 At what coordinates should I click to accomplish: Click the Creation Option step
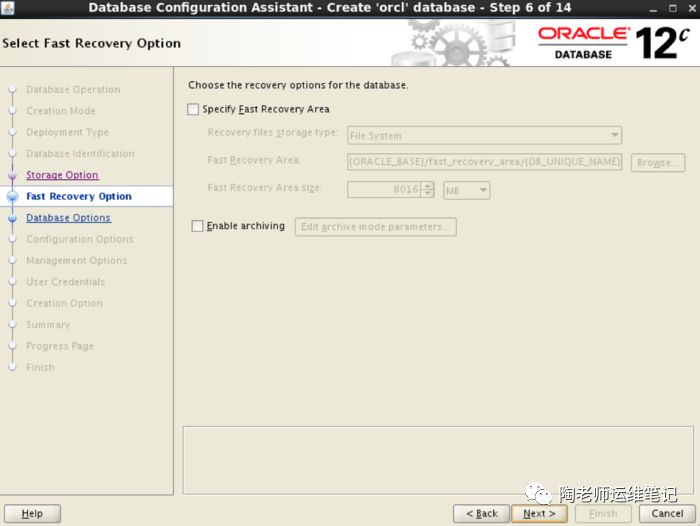pos(64,303)
